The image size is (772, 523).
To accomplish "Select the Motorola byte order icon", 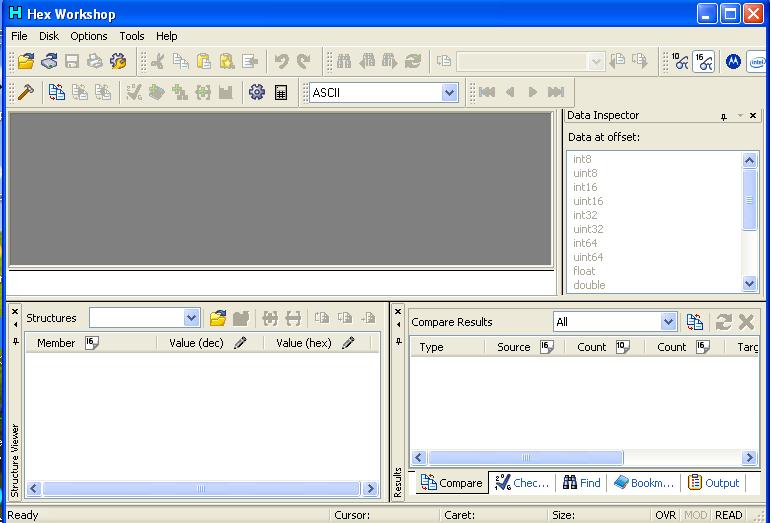I will pos(734,62).
